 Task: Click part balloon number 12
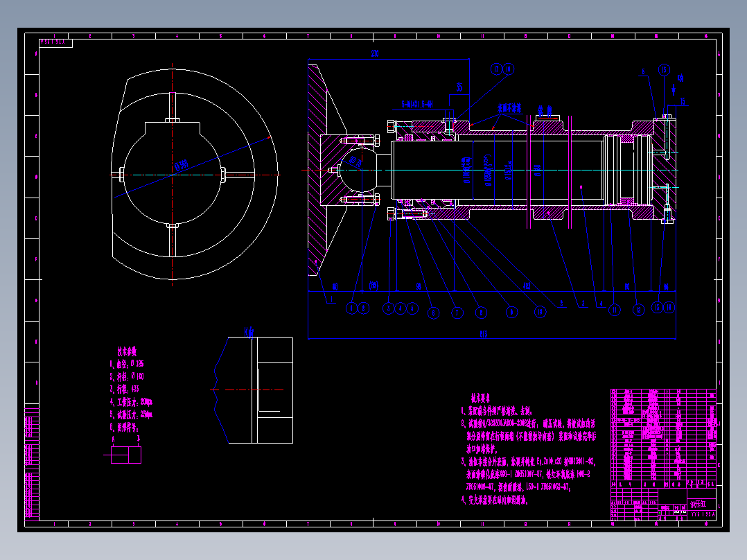(x=638, y=310)
